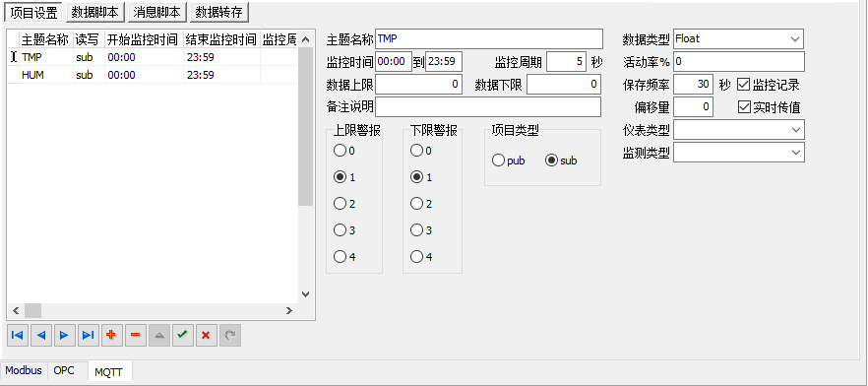Open the OPC bottom tab
The width and height of the screenshot is (868, 386).
pos(64,370)
